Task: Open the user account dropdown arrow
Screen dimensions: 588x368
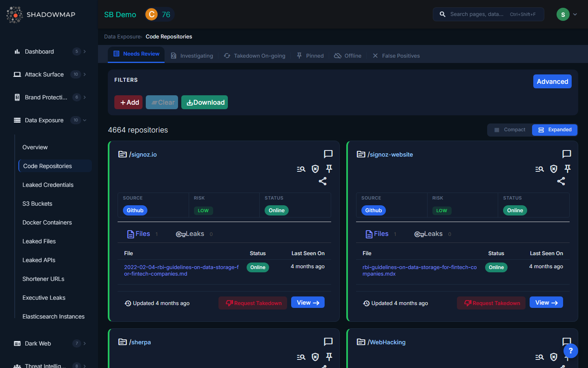Action: (x=575, y=14)
